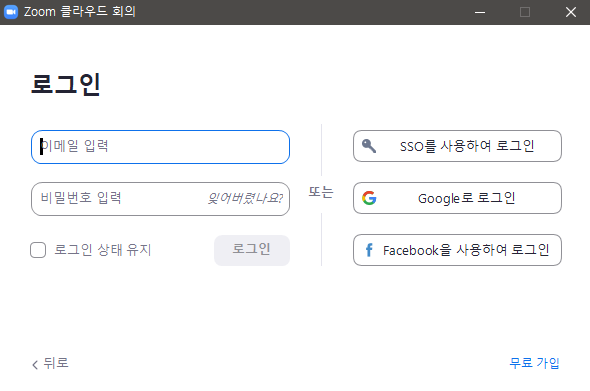This screenshot has width=590, height=391.
Task: Minimize the Zoom window
Action: tap(480, 12)
